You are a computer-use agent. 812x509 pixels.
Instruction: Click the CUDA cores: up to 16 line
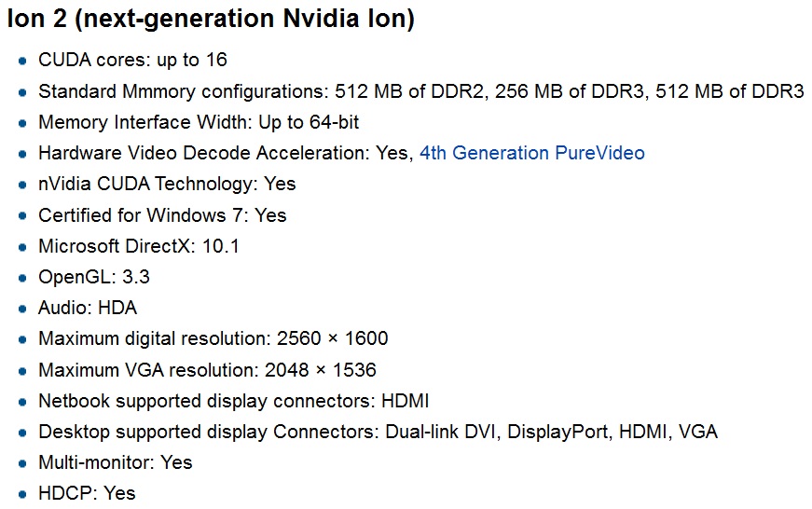point(132,61)
